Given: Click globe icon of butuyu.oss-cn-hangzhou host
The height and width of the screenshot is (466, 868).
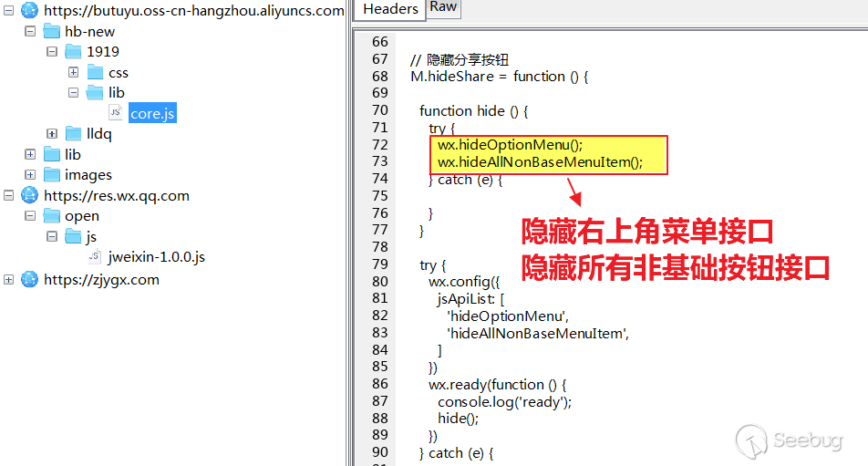Looking at the screenshot, I should point(29,10).
